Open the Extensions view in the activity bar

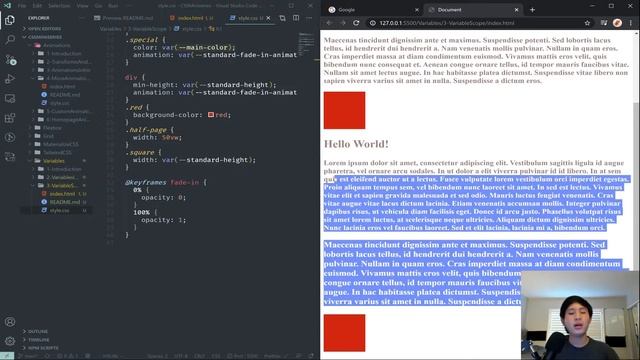[10, 118]
